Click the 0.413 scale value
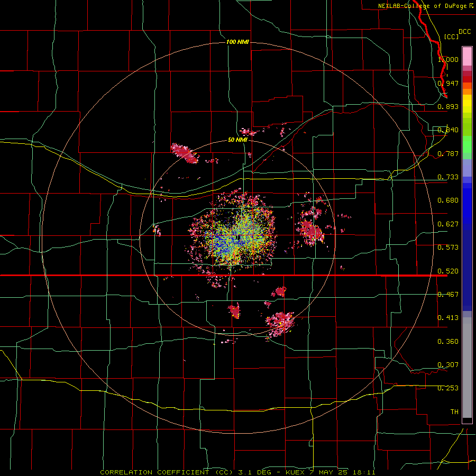 (448, 318)
